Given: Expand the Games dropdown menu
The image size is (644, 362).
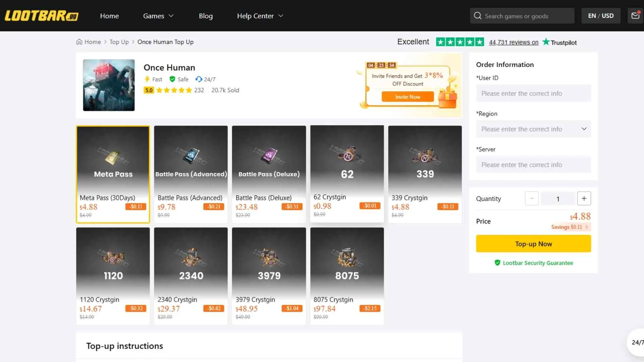Looking at the screenshot, I should coord(158,16).
